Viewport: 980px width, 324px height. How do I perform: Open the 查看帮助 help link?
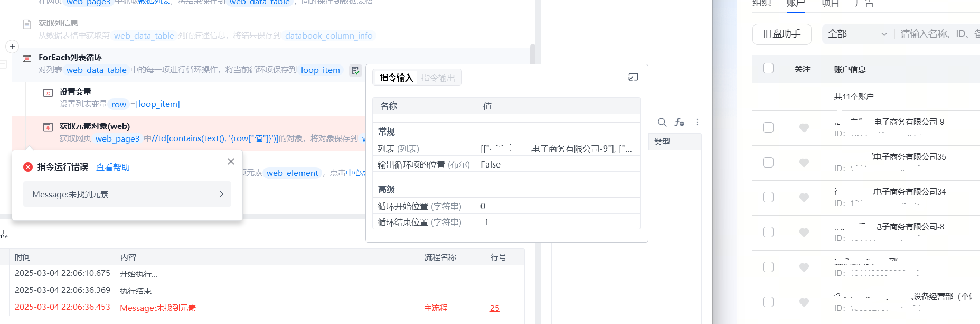(112, 167)
